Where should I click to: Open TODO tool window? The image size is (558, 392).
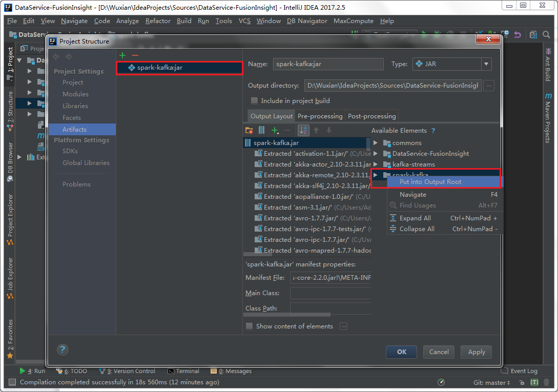click(72, 371)
